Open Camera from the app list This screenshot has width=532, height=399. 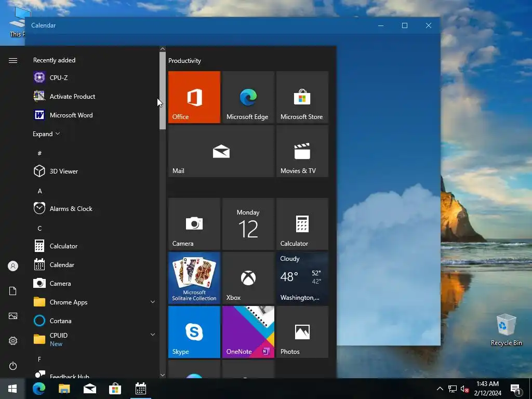click(x=95, y=283)
